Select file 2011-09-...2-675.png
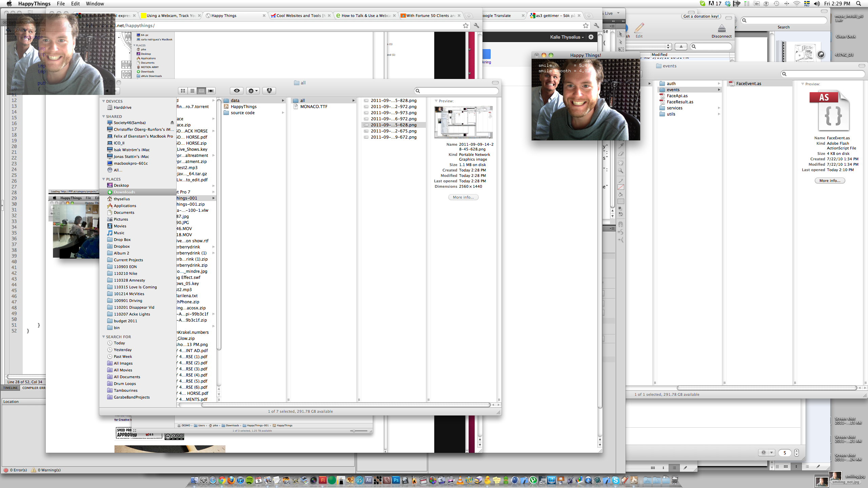868x488 pixels. 393,131
